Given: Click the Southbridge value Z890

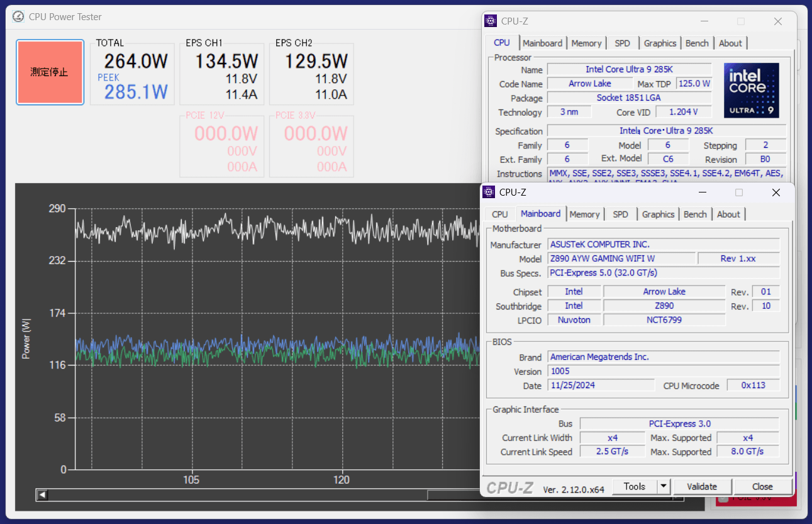Looking at the screenshot, I should pyautogui.click(x=664, y=306).
